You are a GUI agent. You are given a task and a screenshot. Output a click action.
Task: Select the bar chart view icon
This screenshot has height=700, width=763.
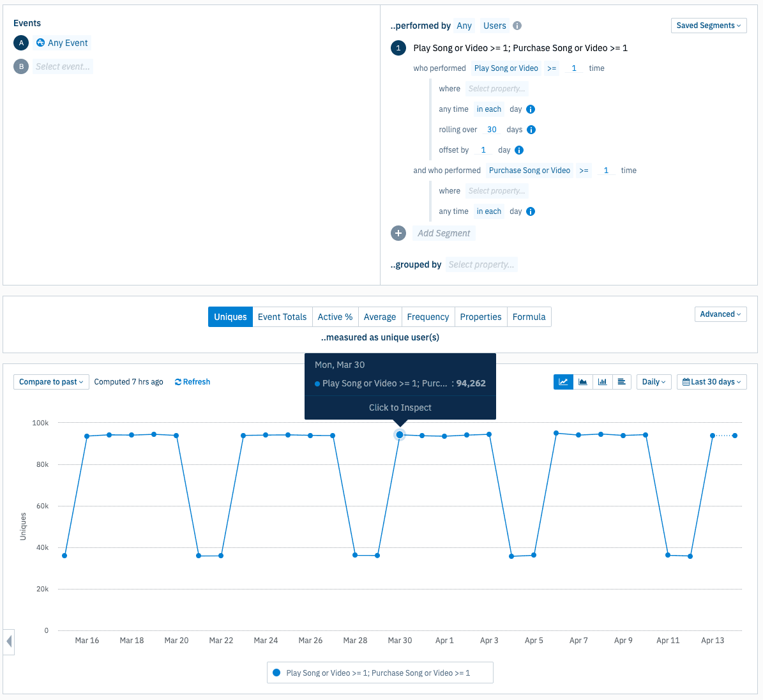[x=602, y=382]
